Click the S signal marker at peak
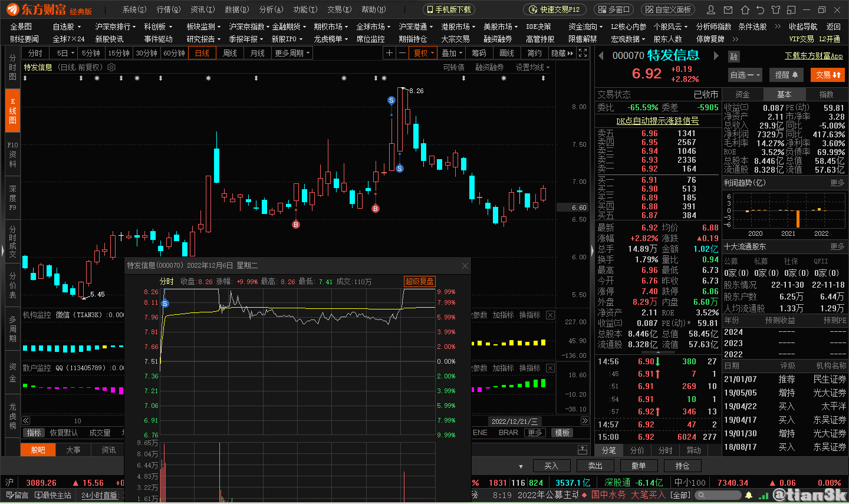The image size is (849, 504). [391, 101]
